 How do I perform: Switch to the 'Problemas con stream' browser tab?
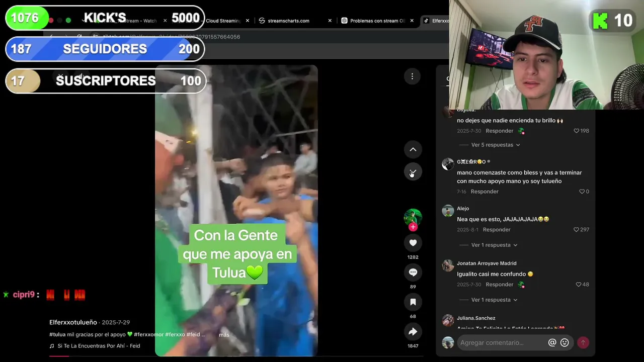click(377, 21)
